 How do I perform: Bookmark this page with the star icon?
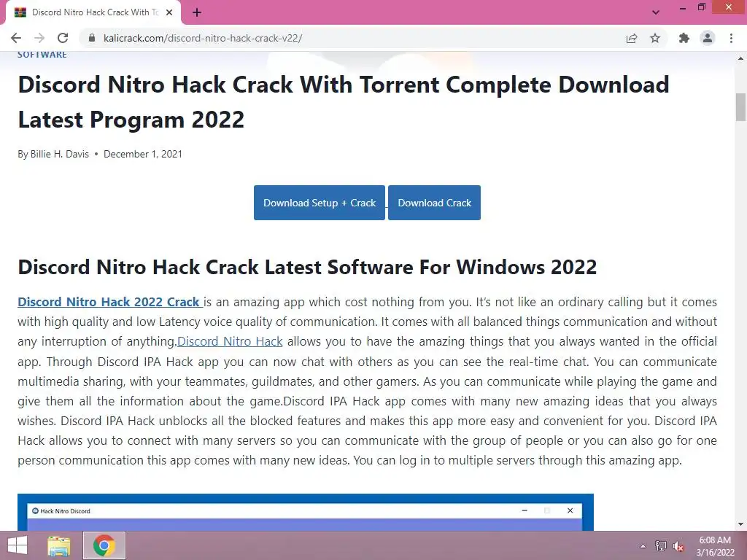655,38
